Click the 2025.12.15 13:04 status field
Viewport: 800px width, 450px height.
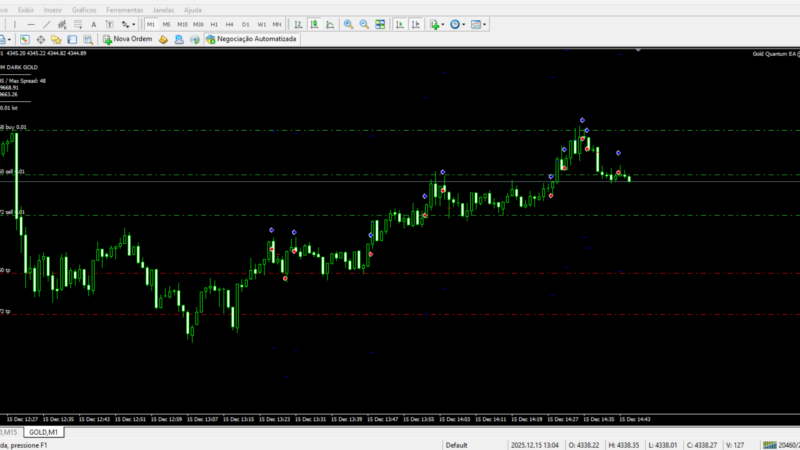tap(535, 445)
